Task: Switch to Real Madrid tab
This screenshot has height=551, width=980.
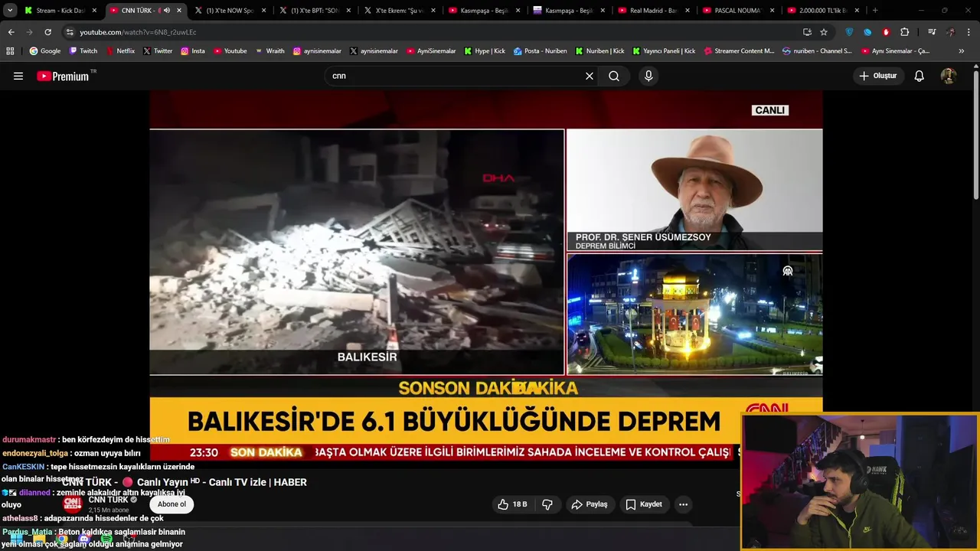Action: coord(654,11)
